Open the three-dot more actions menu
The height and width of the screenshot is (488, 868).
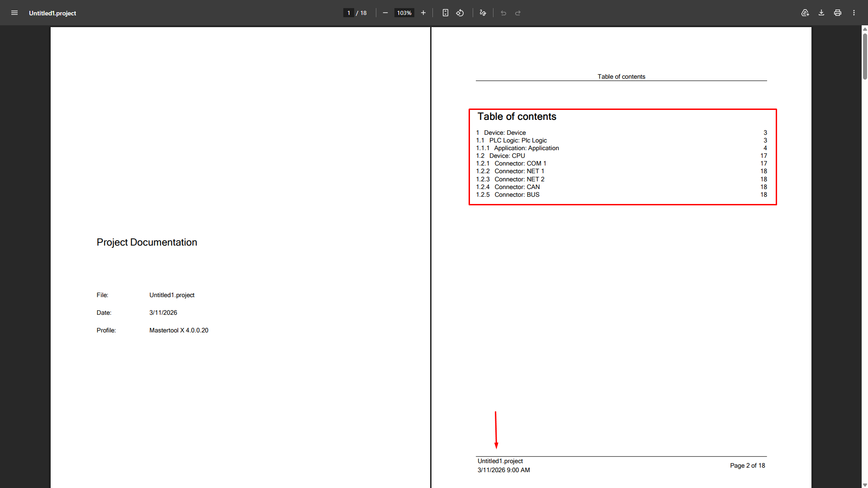(x=854, y=13)
